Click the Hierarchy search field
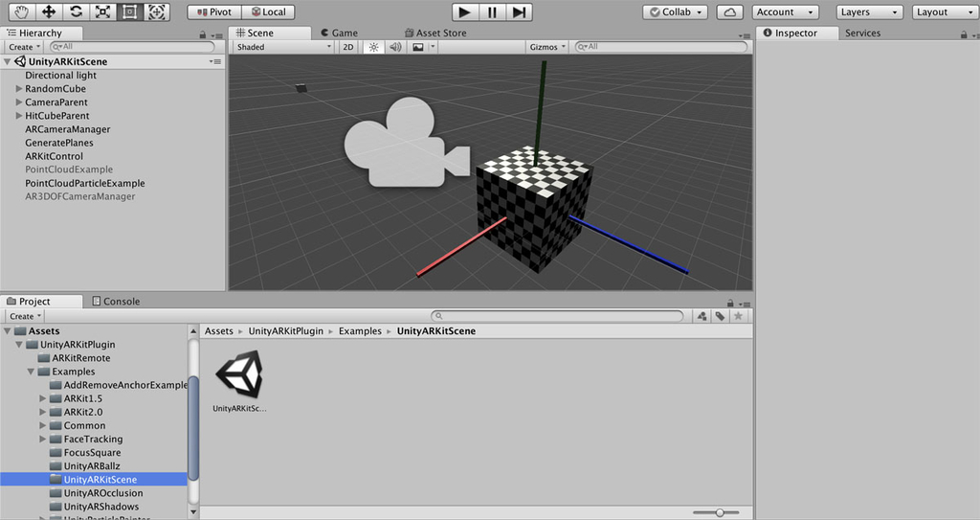 point(132,47)
